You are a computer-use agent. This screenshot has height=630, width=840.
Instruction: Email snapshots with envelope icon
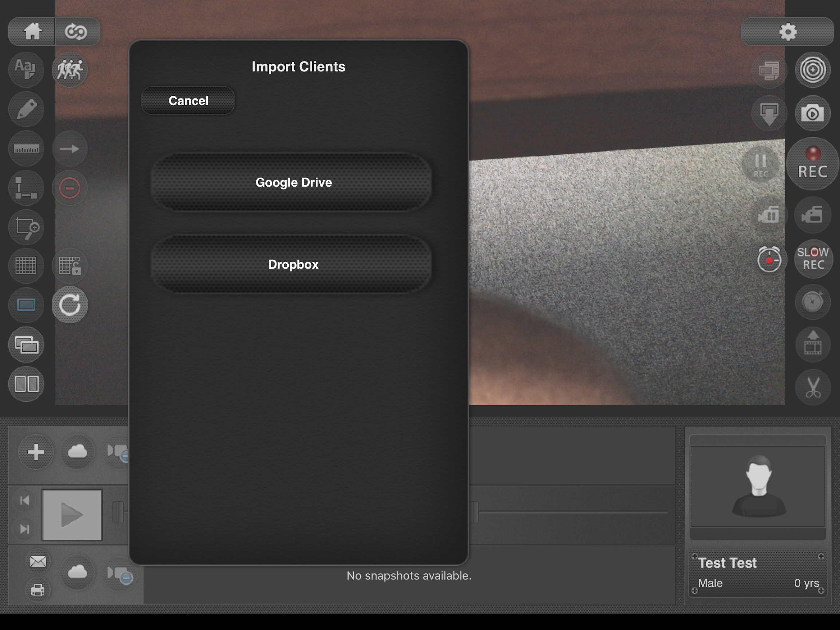click(x=38, y=561)
